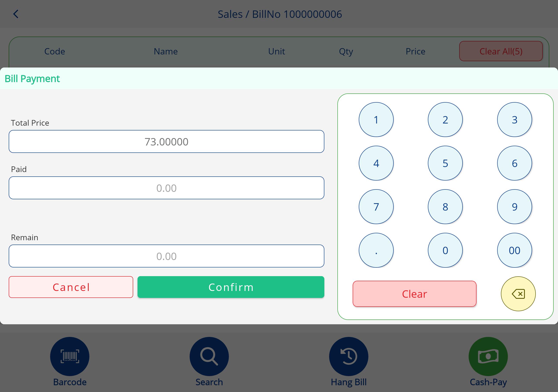Select the Total Price field

coord(167,142)
